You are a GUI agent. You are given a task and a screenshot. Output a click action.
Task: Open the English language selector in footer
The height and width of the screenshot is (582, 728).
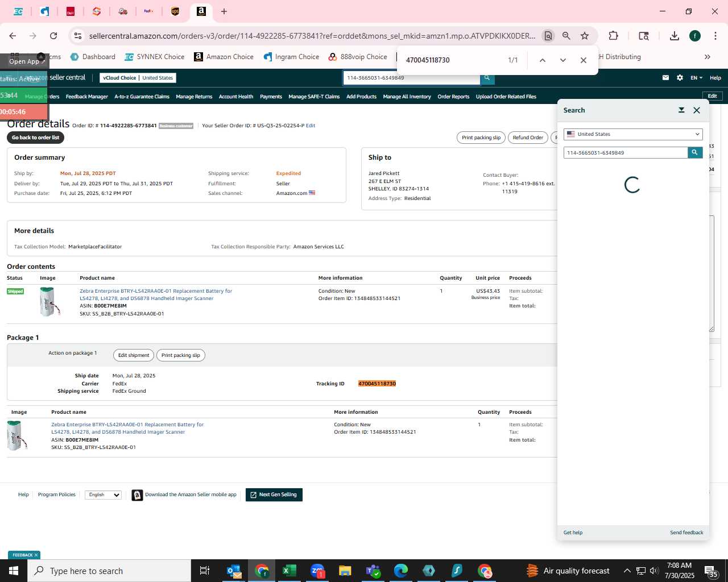[x=104, y=495]
